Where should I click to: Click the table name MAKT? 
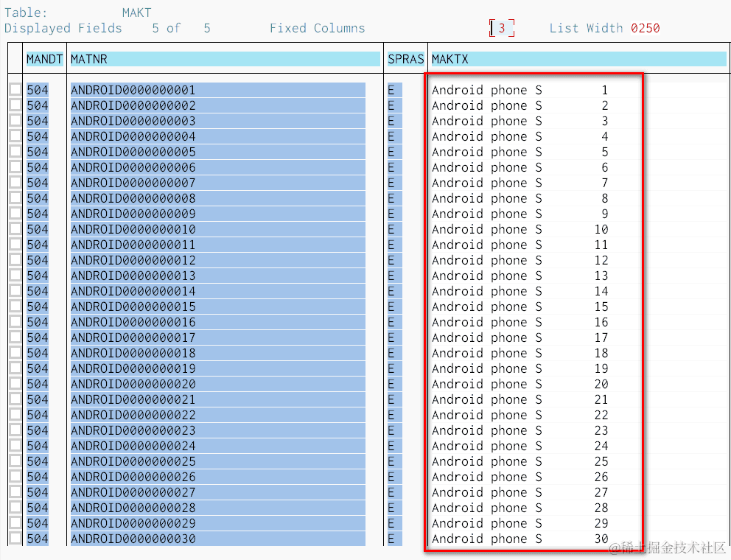(136, 13)
